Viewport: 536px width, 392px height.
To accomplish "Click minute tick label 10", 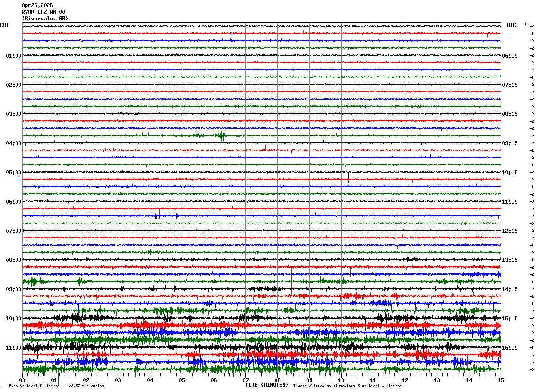I will 342,380.
